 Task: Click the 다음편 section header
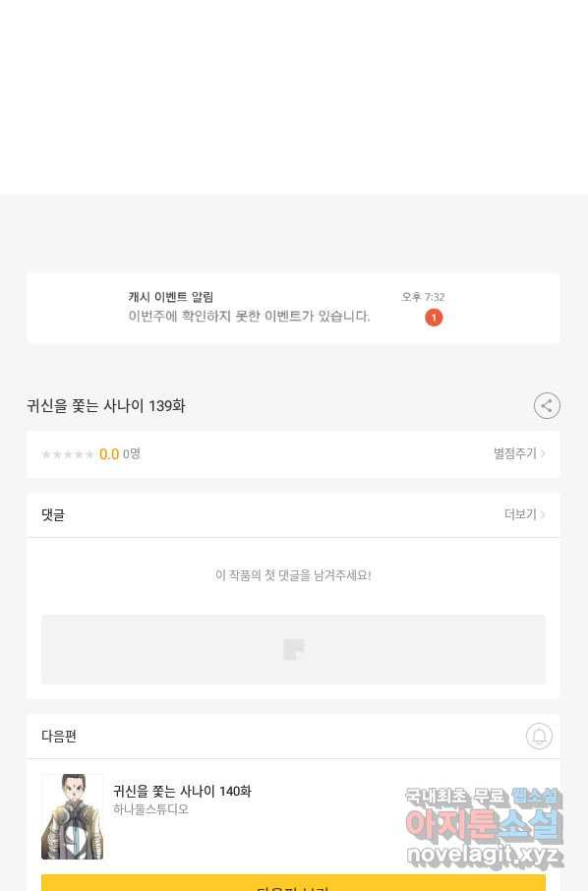pyautogui.click(x=59, y=737)
